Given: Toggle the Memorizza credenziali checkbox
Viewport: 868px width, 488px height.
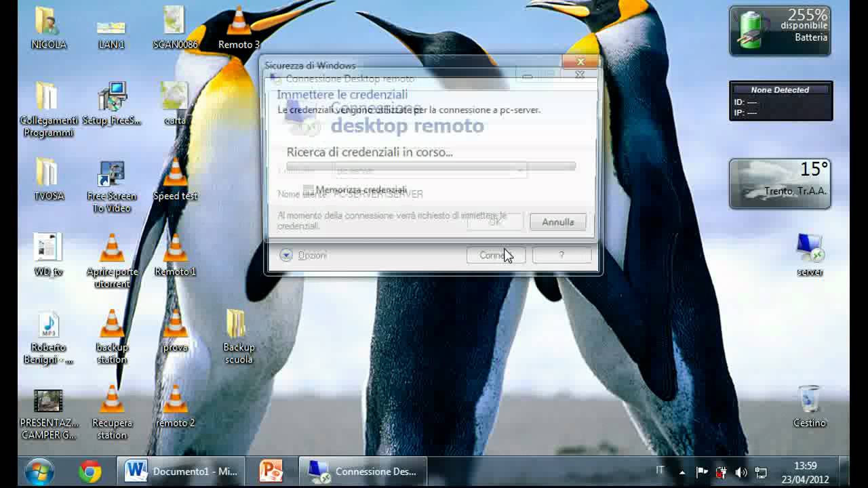Looking at the screenshot, I should (x=309, y=190).
